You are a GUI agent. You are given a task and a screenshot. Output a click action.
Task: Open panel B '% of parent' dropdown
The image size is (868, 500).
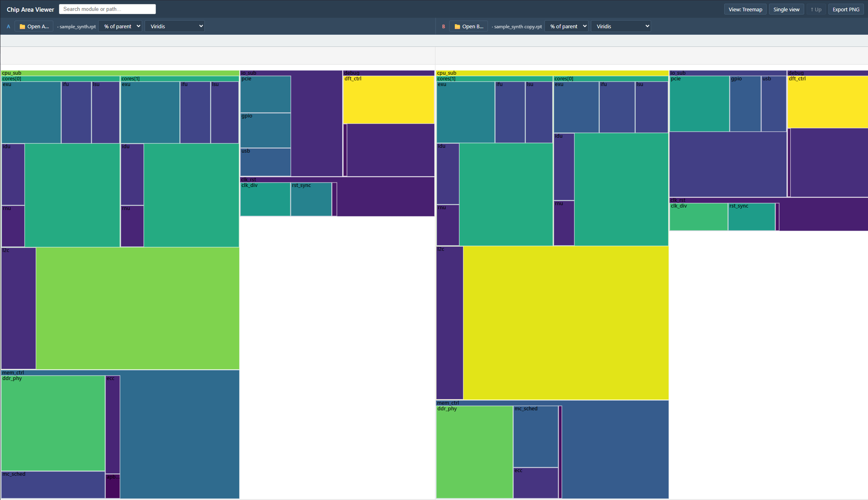click(x=566, y=26)
